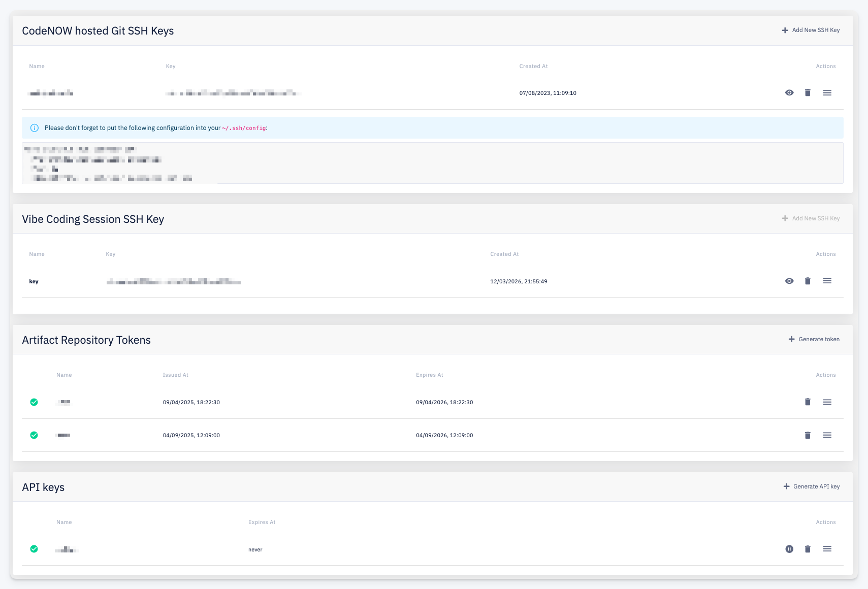
Task: Open the row menu for token expiring 04/09/2026
Action: (827, 435)
